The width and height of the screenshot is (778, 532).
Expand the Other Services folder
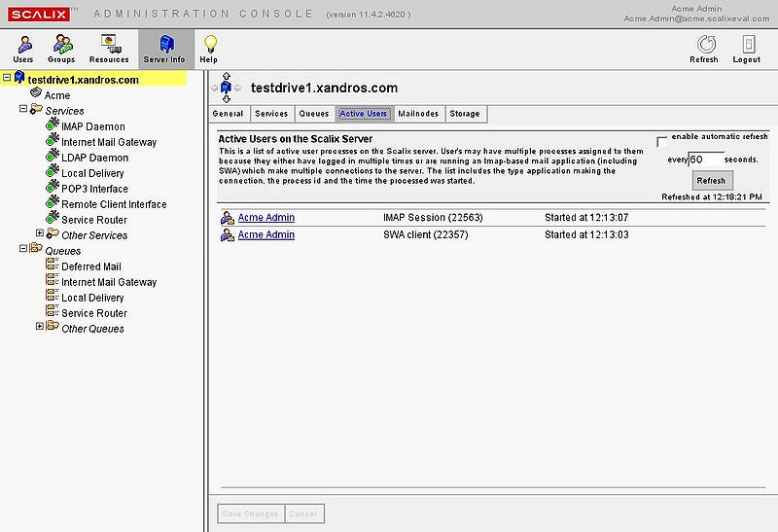point(40,234)
